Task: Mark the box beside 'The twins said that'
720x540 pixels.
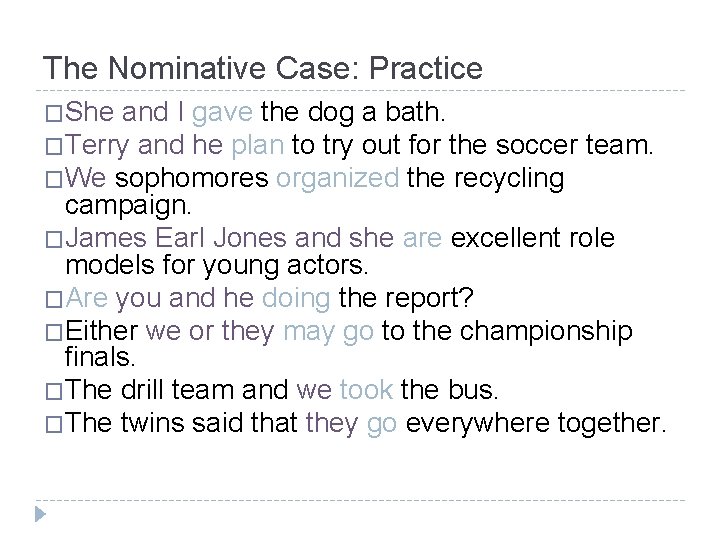Action: (54, 425)
